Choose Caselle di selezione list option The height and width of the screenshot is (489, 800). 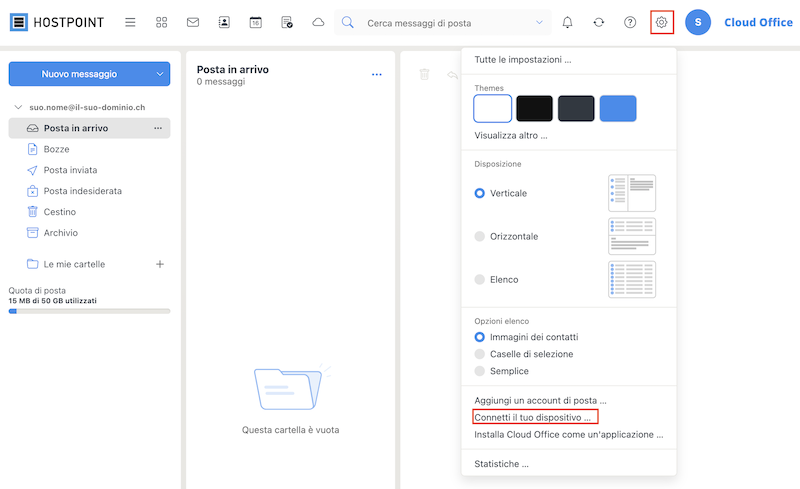click(x=480, y=354)
